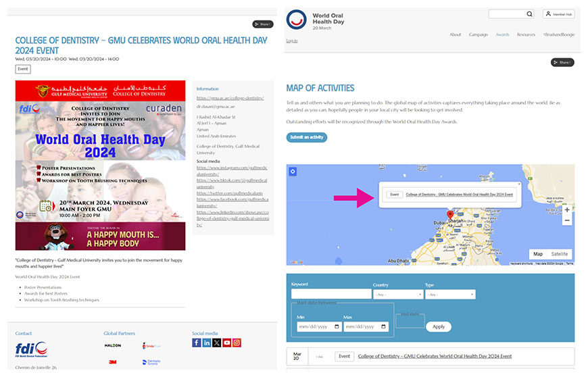
Task: Apply the activity filters
Action: [439, 326]
